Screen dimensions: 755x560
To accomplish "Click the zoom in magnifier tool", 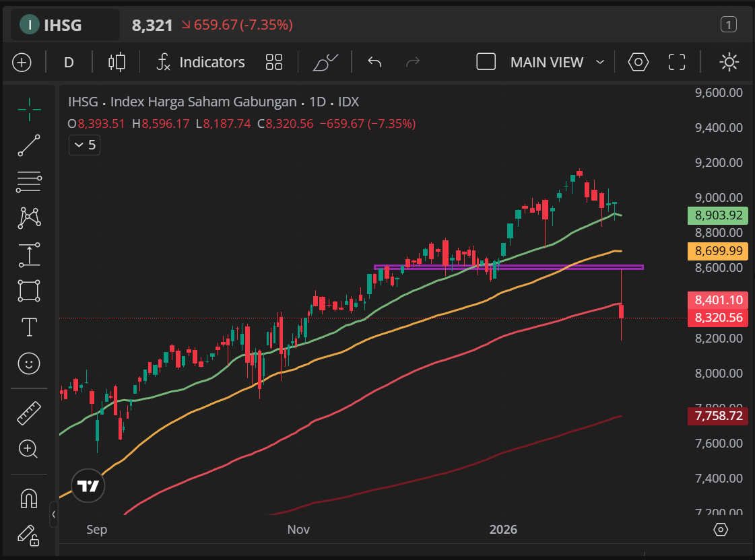I will pyautogui.click(x=29, y=449).
